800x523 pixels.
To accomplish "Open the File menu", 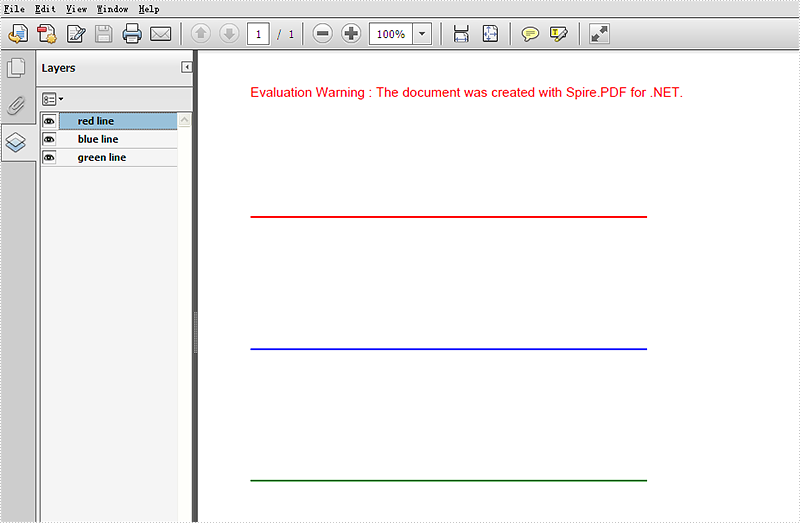I will (x=14, y=9).
